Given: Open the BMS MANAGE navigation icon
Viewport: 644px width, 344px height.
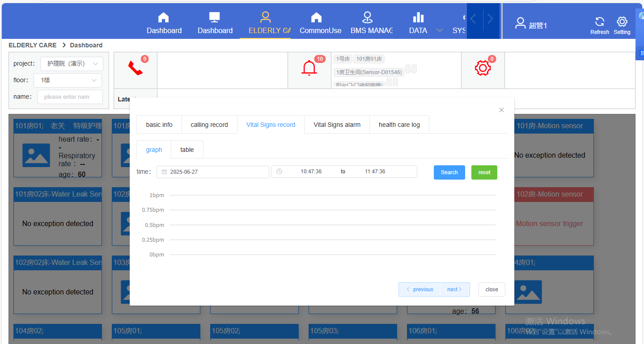Looking at the screenshot, I should (367, 17).
